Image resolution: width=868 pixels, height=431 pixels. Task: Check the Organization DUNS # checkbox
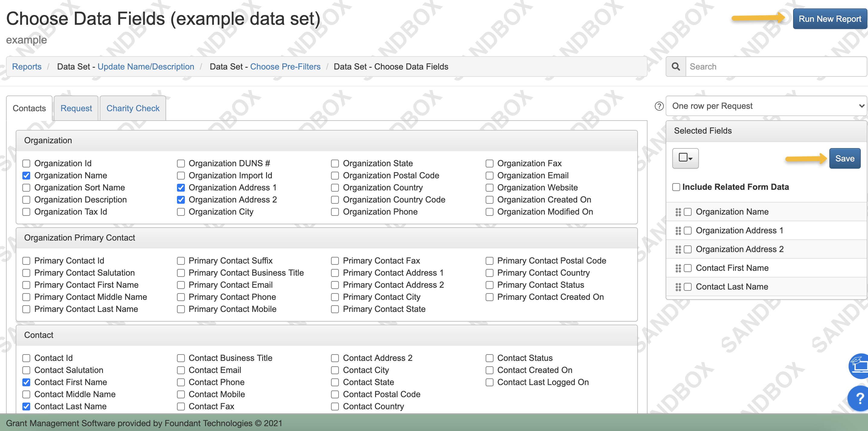click(181, 164)
